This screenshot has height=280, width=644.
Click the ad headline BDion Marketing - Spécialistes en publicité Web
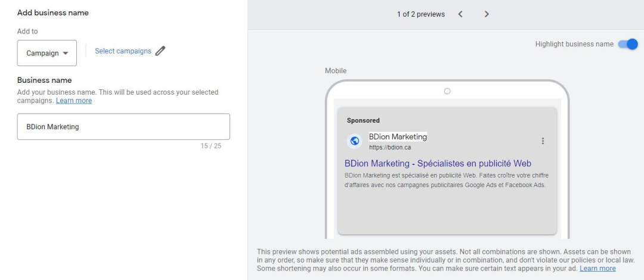pos(438,163)
